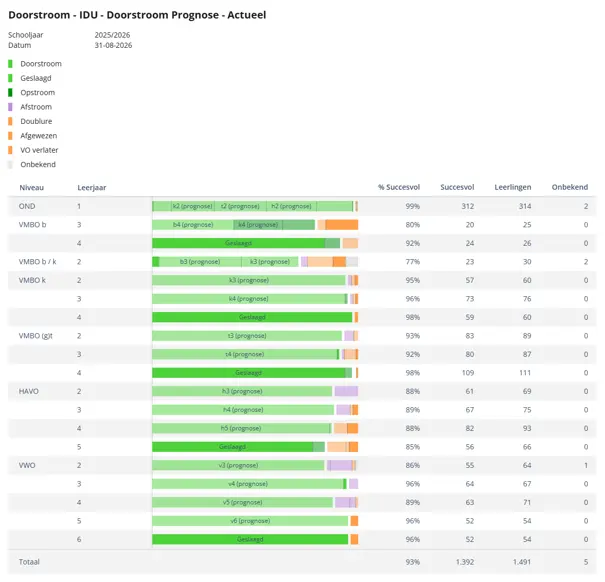Click the t4 (prognose) bar
The height and width of the screenshot is (582, 605).
click(x=245, y=354)
